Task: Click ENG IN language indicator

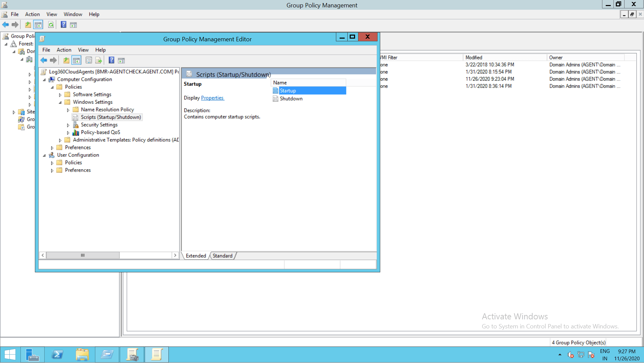Action: point(605,355)
